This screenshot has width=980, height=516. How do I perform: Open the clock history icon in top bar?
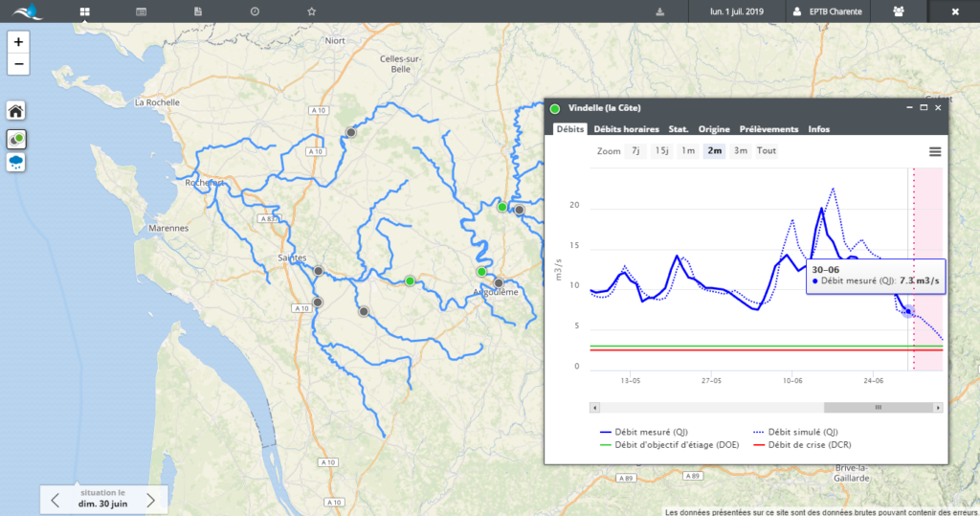[x=255, y=11]
